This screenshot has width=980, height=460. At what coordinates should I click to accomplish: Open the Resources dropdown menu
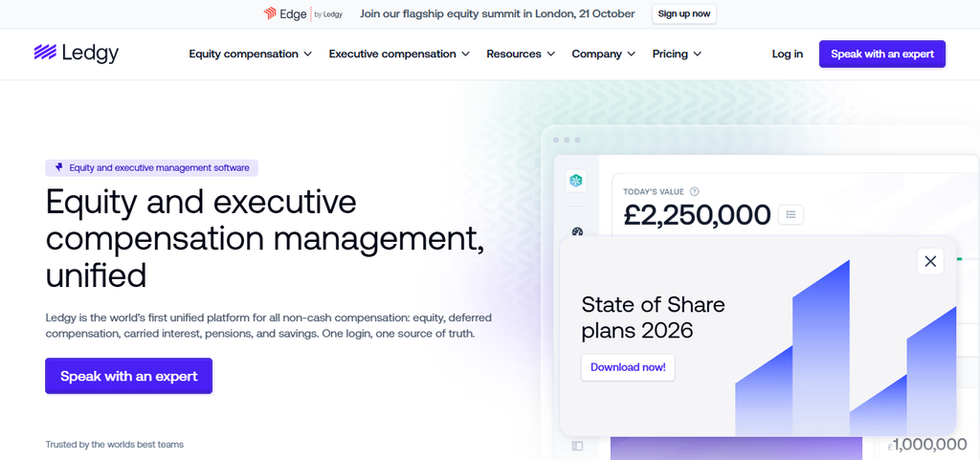pyautogui.click(x=521, y=54)
